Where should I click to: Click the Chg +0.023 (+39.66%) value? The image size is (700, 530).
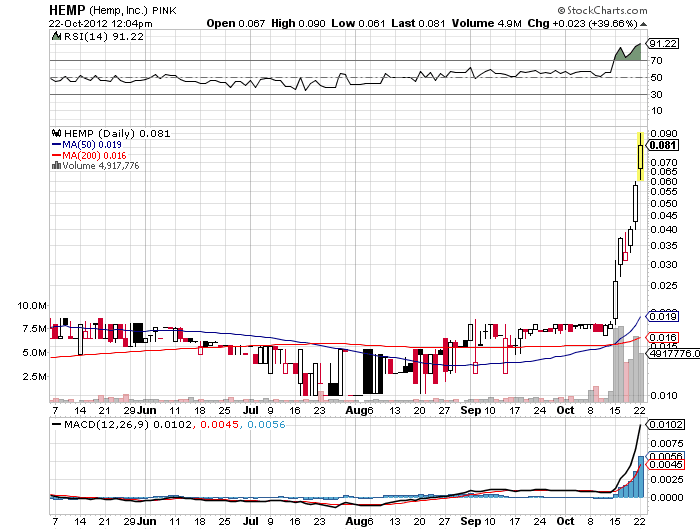tap(583, 23)
